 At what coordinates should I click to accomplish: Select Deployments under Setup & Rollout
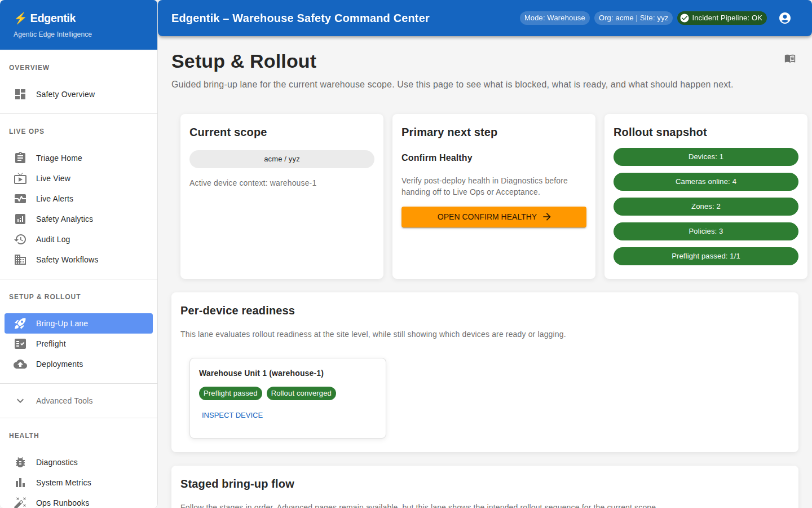[x=59, y=364]
